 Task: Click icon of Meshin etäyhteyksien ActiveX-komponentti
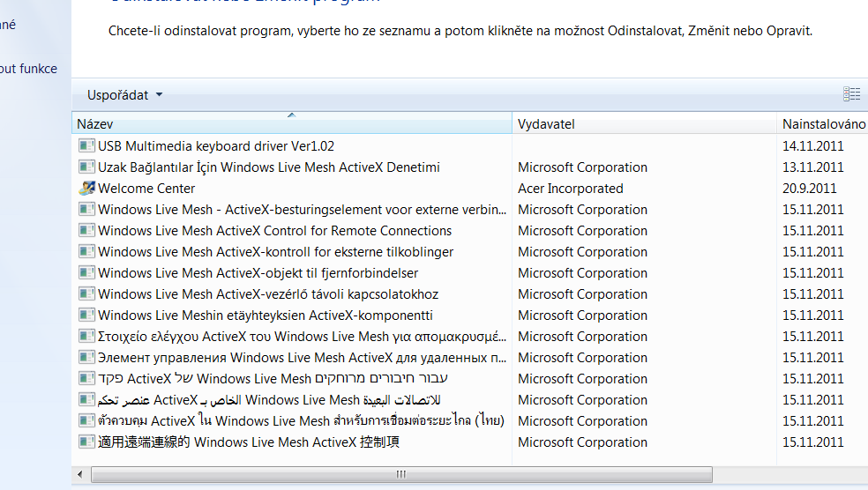(x=86, y=316)
